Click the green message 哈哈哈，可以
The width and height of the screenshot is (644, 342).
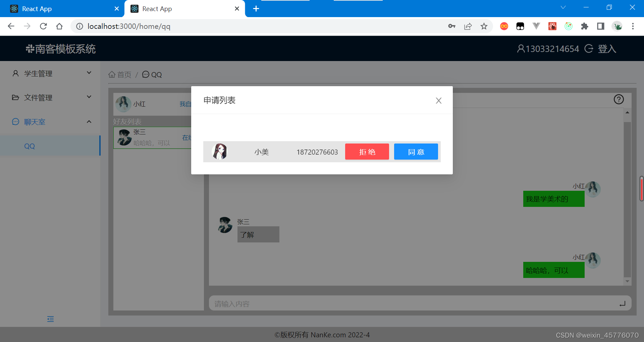554,270
